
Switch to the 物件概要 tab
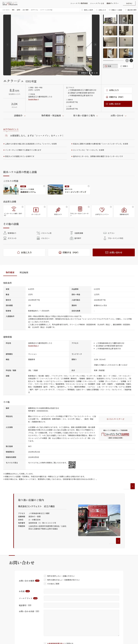click(10, 273)
